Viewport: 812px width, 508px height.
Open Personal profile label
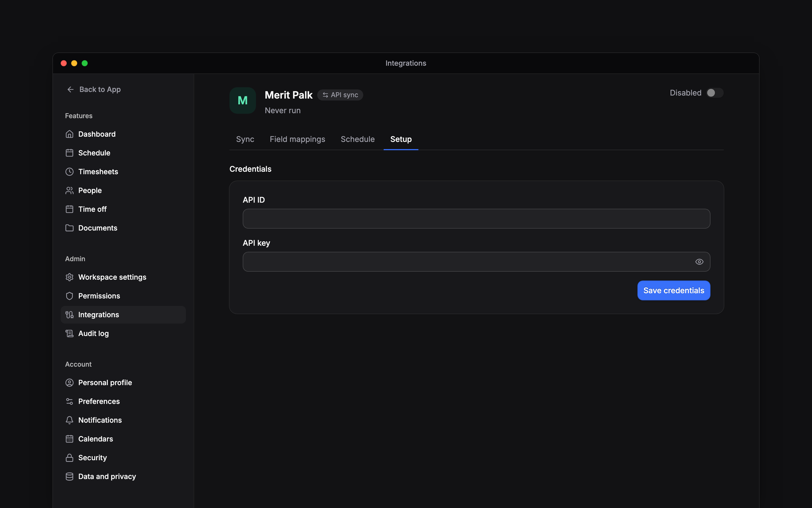click(105, 383)
